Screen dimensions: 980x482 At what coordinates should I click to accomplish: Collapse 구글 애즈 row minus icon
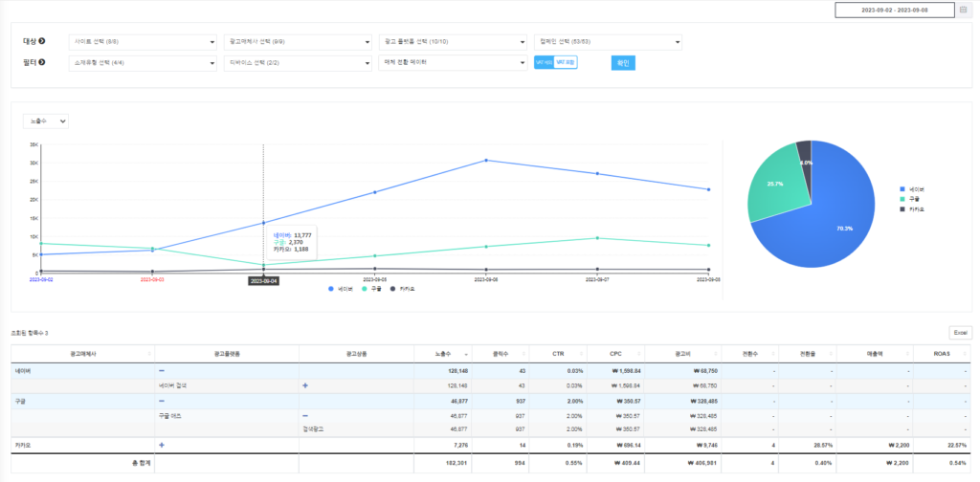[305, 415]
